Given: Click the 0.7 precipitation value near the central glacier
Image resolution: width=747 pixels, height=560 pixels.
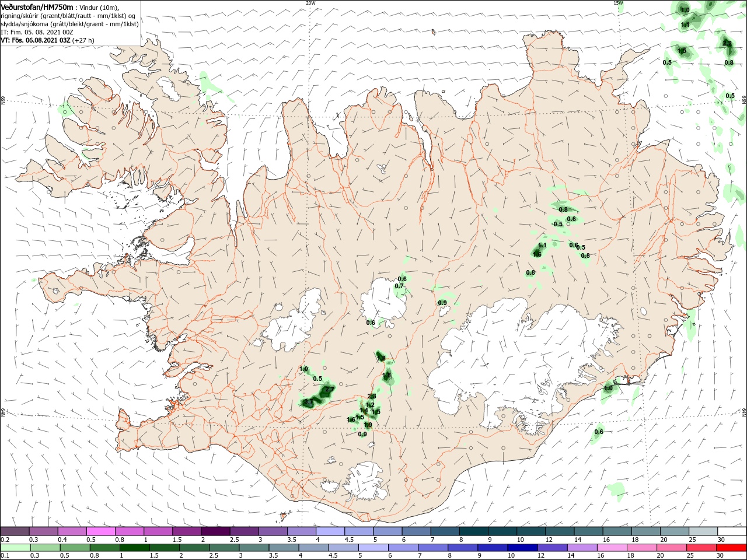Looking at the screenshot, I should 399,286.
